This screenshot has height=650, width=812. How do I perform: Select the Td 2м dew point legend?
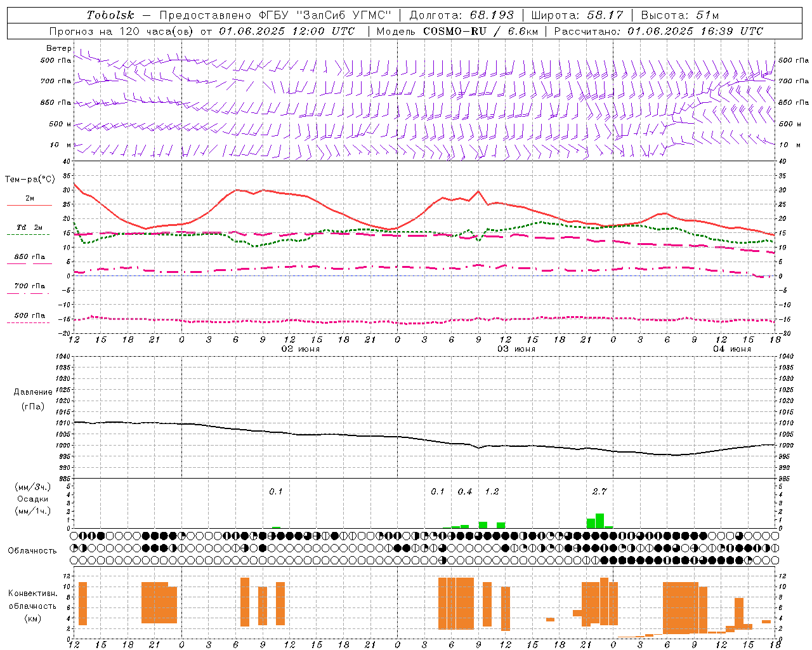pyautogui.click(x=29, y=230)
